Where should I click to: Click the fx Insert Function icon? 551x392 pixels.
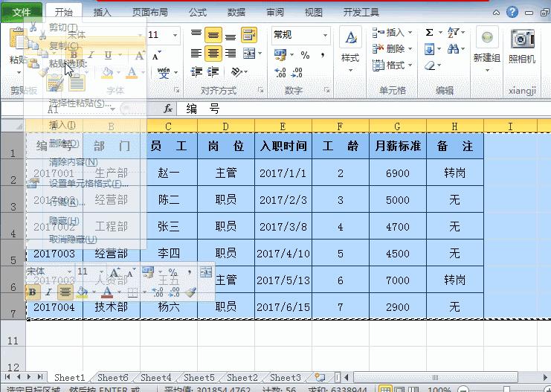point(168,109)
